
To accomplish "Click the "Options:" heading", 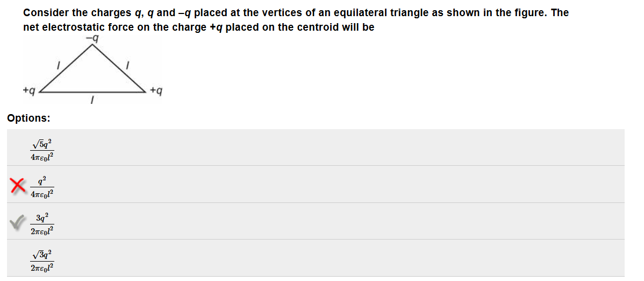I will [29, 118].
